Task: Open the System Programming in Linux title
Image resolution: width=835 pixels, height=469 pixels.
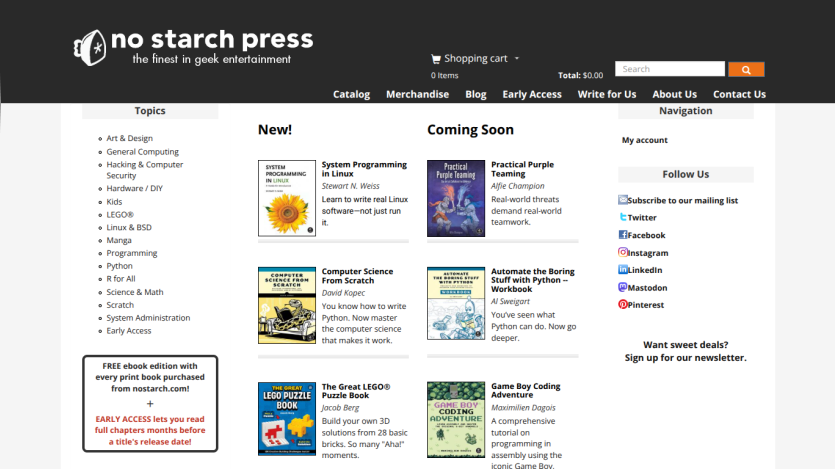Action: (364, 169)
